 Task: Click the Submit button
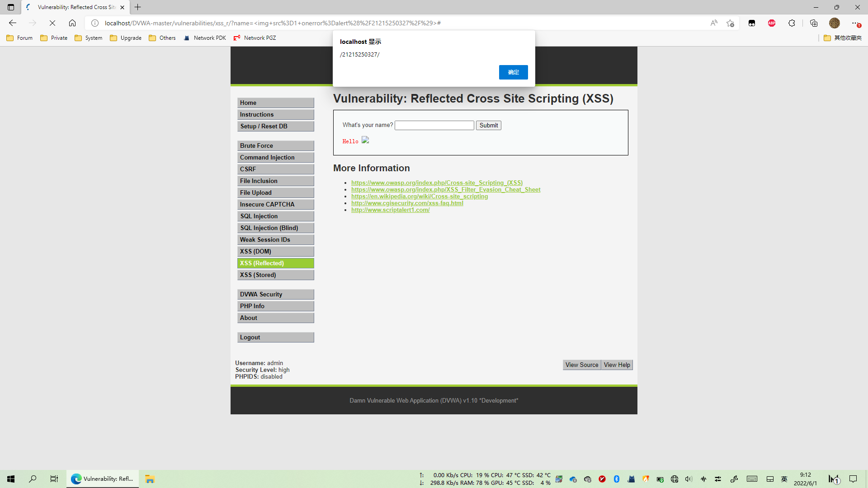point(488,126)
